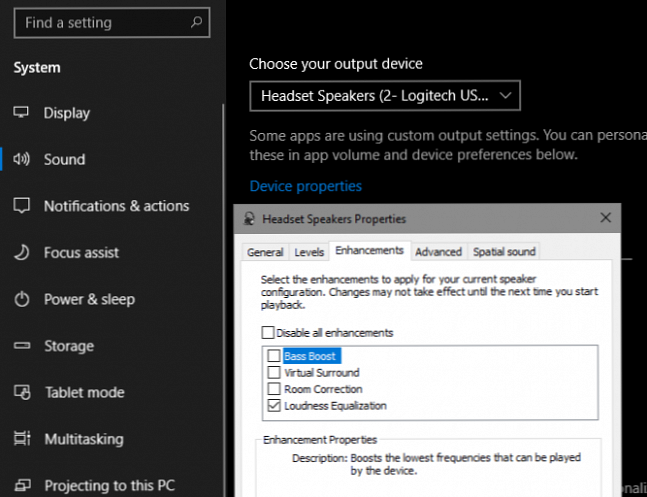The width and height of the screenshot is (647, 497).
Task: Uncheck the Loudness Equalization checkbox
Action: pyautogui.click(x=274, y=406)
